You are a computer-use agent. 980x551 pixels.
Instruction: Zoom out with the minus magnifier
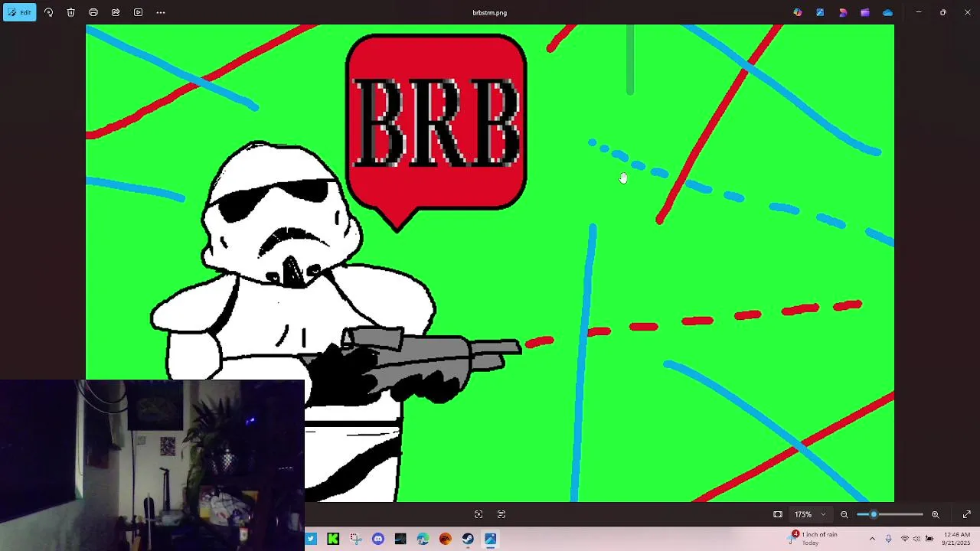(844, 514)
